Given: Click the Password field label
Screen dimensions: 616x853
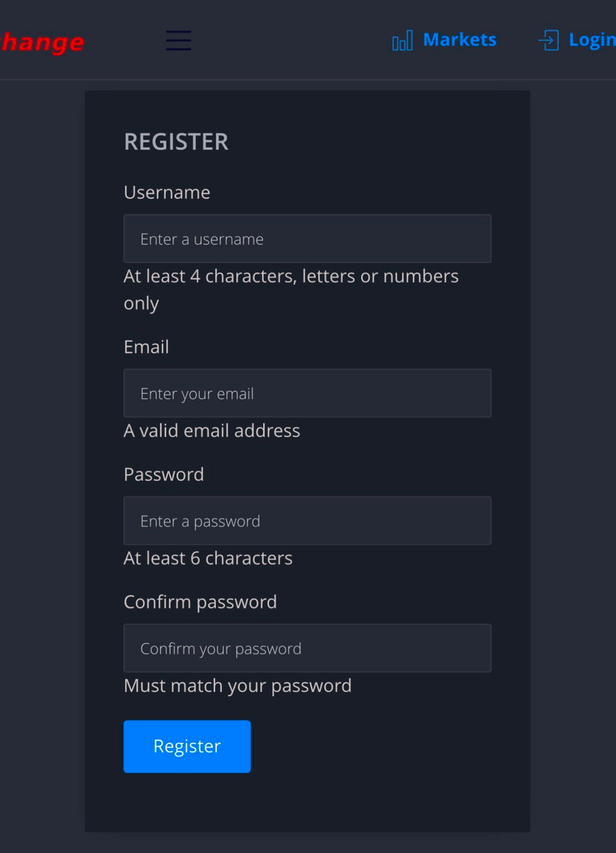Looking at the screenshot, I should [x=164, y=474].
